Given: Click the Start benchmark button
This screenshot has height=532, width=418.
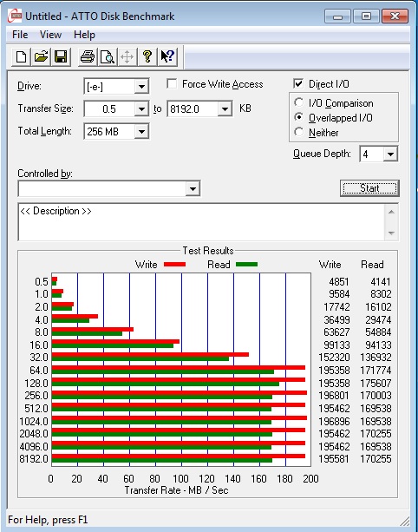Looking at the screenshot, I should [x=369, y=188].
